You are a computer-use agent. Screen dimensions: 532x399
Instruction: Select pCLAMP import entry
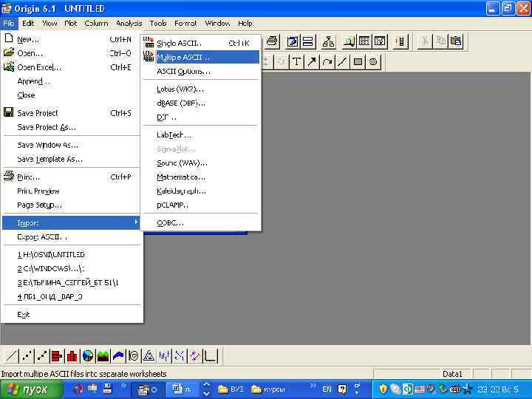click(201, 205)
